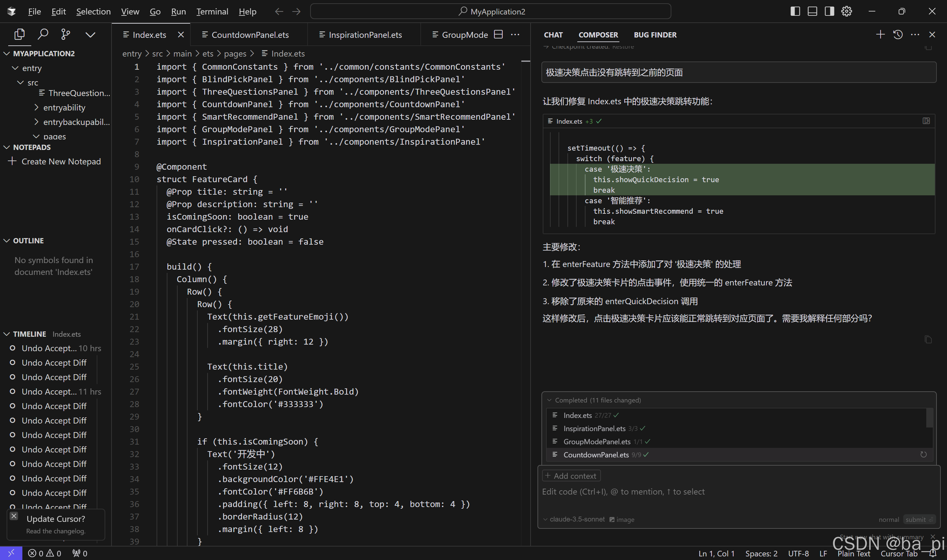Collapse the TIMELINE section
Viewport: 947px width, 560px height.
pyautogui.click(x=30, y=334)
